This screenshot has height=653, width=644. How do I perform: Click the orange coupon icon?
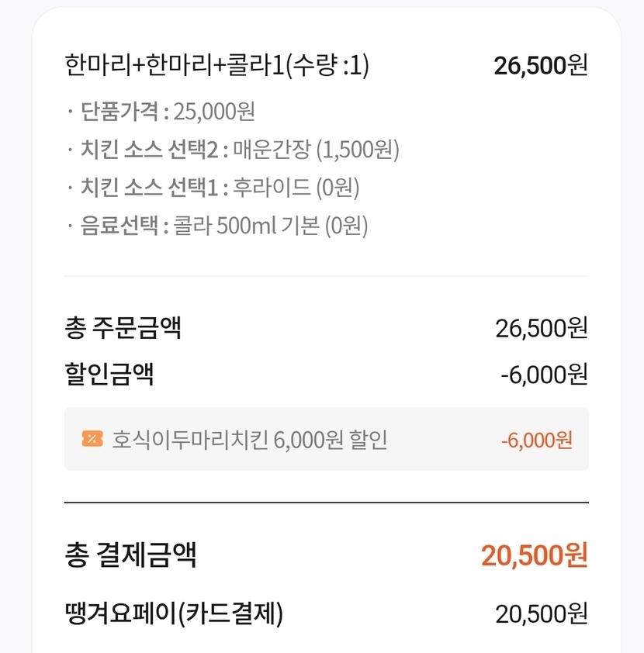[92, 439]
